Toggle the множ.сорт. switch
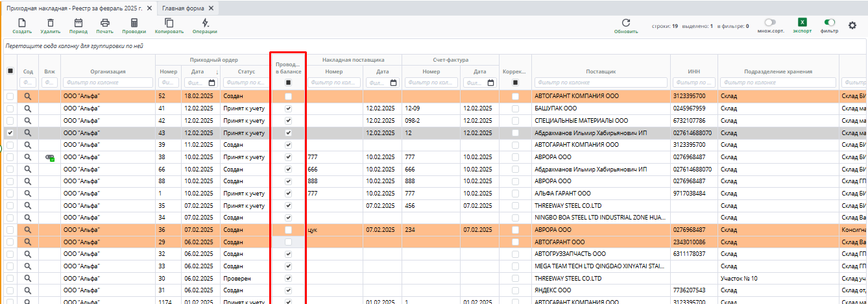Screen dimensions: 868x304 point(770,22)
